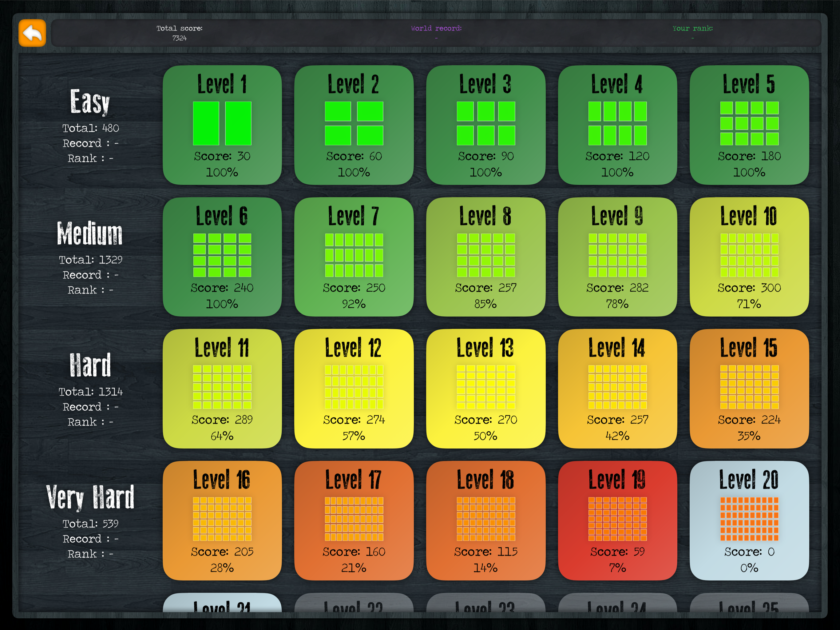This screenshot has width=840, height=630.
Task: Tap the World record header text
Action: (x=436, y=29)
